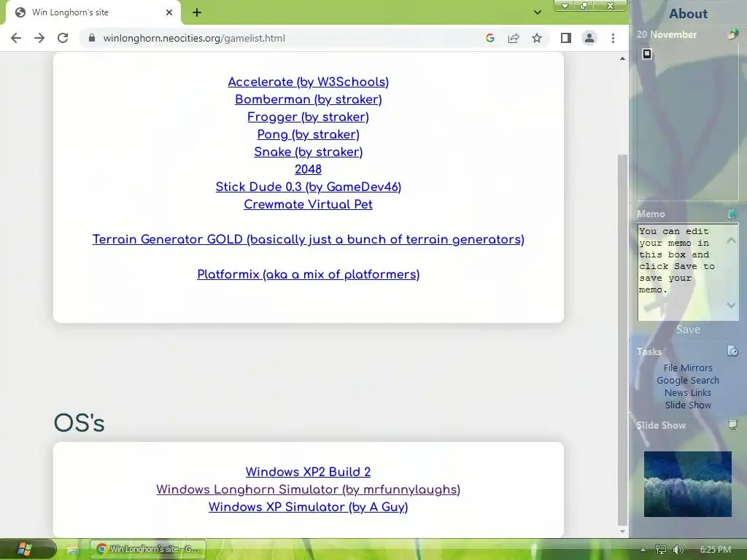
Task: Close the Win Longhorn's site tab
Action: click(x=169, y=12)
